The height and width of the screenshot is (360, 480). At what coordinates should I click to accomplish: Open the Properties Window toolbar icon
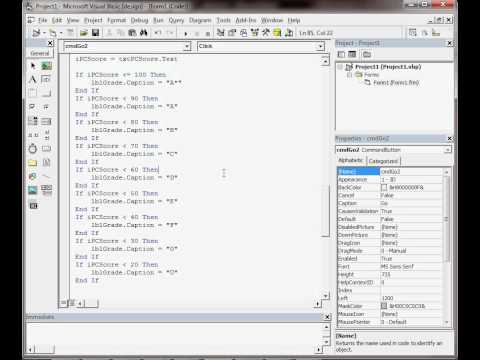[x=232, y=33]
